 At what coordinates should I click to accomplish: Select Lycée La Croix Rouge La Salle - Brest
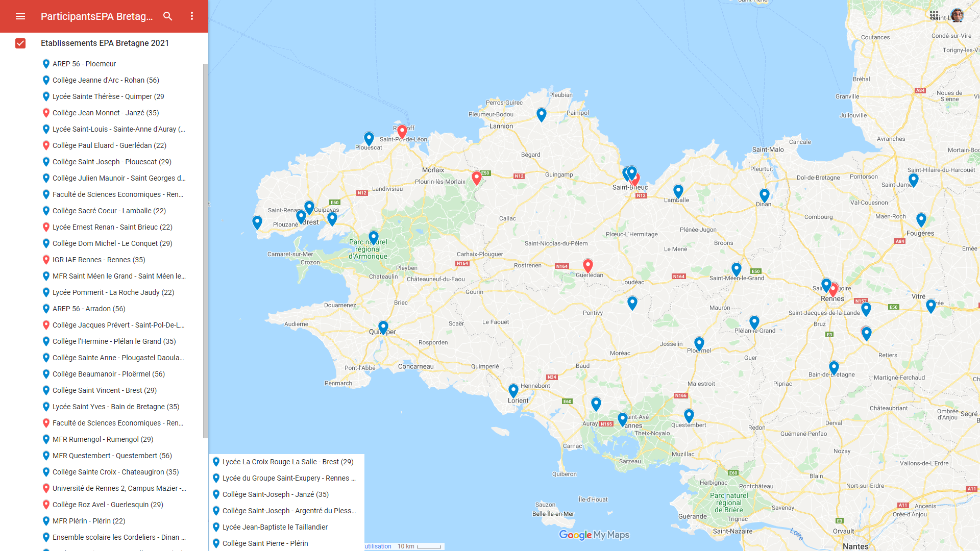(x=287, y=462)
